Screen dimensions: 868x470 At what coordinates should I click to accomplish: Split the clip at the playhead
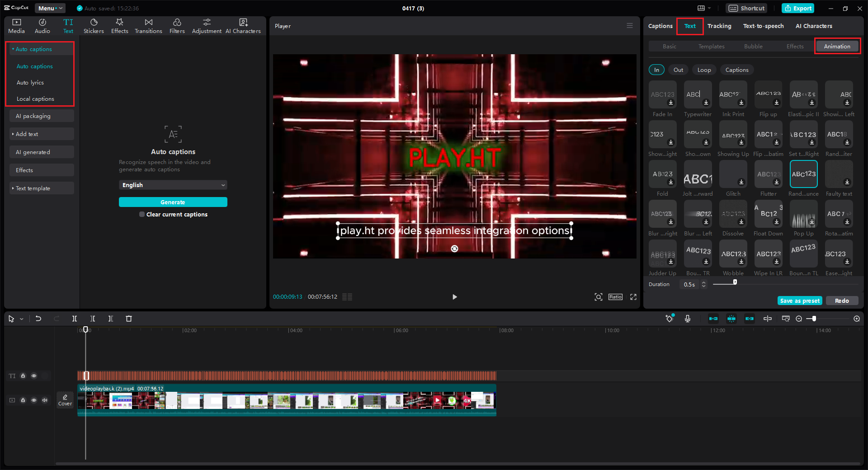[x=75, y=319]
